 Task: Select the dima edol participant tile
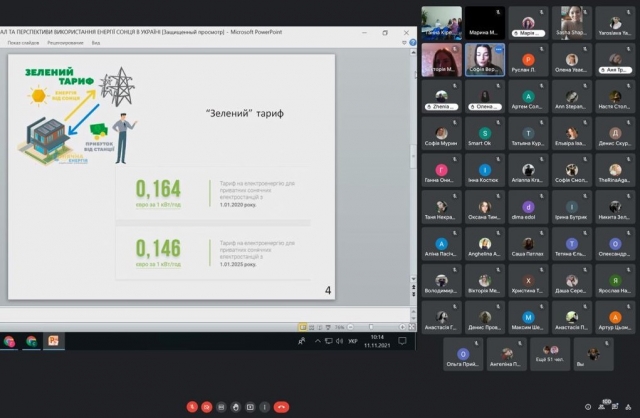click(528, 207)
